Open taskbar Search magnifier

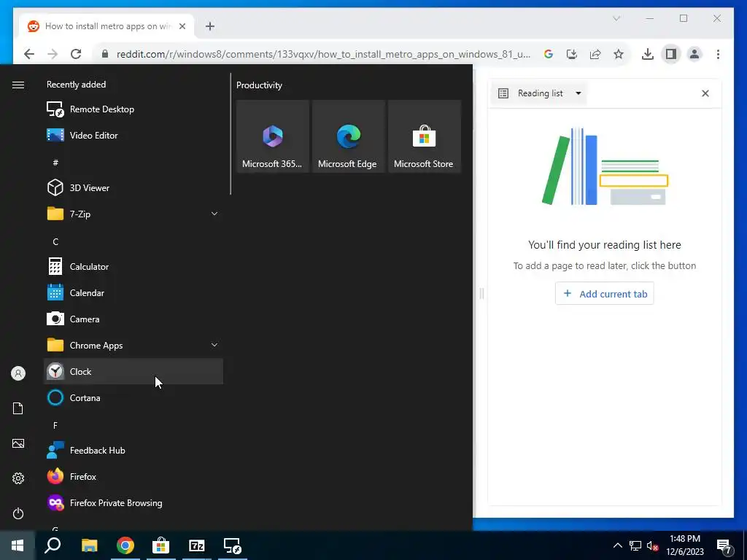pos(53,545)
